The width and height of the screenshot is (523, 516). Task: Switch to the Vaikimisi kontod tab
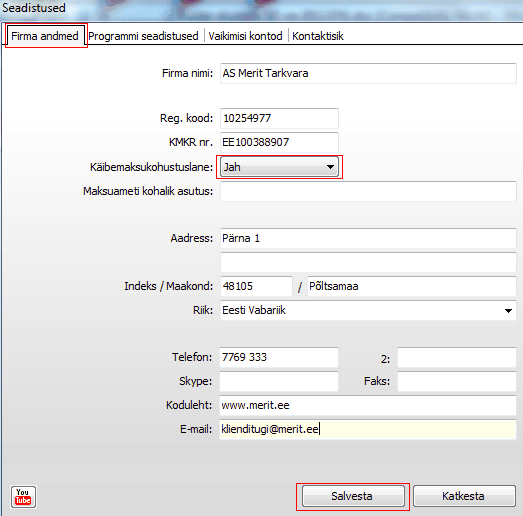pos(245,36)
